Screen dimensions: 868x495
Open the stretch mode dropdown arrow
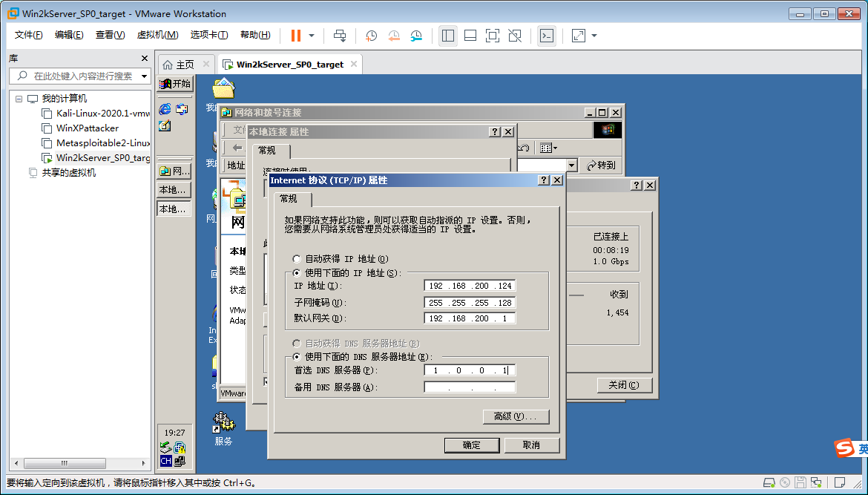(594, 36)
